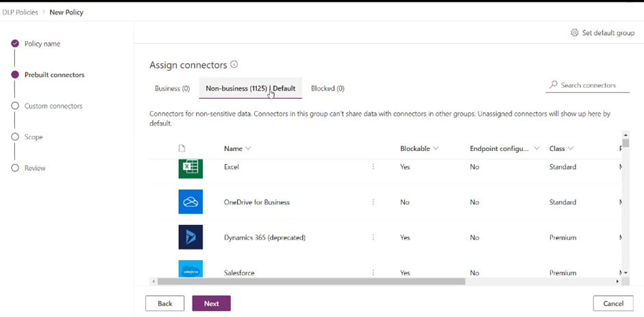This screenshot has width=644, height=317.
Task: Click the Cancel button
Action: [613, 303]
